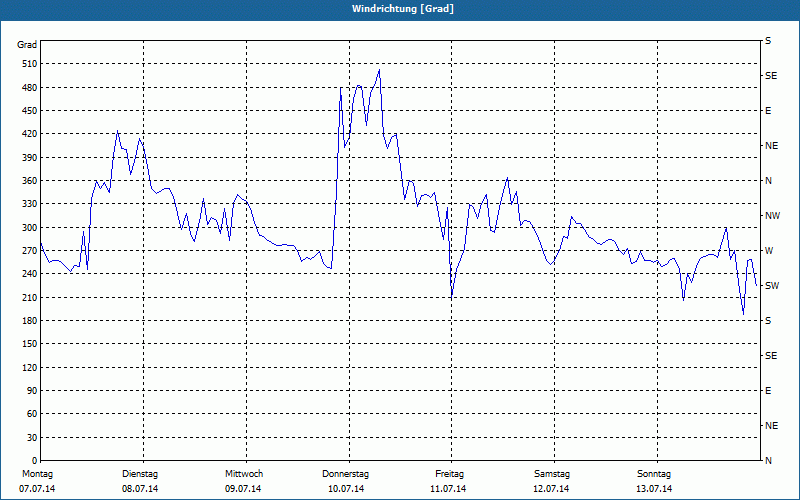Click the NW compass label
Screen dimensions: 800x500
(773, 216)
